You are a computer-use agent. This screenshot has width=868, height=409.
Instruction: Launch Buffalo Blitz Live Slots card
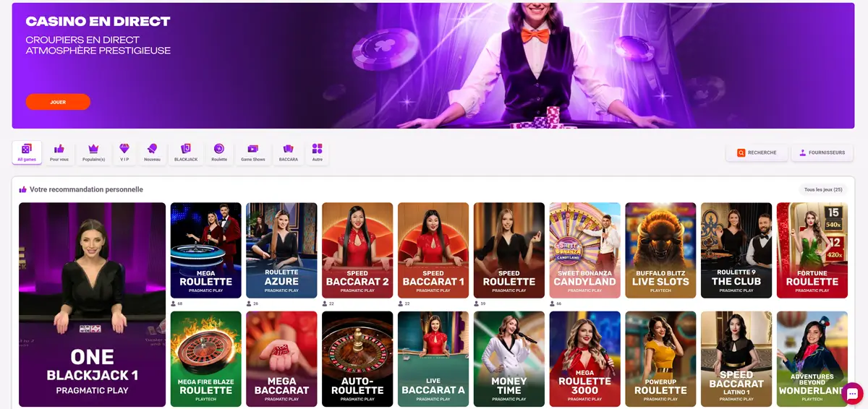pyautogui.click(x=660, y=250)
